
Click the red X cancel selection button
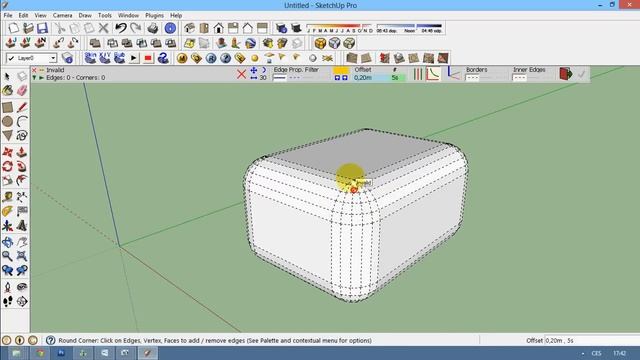[241, 74]
